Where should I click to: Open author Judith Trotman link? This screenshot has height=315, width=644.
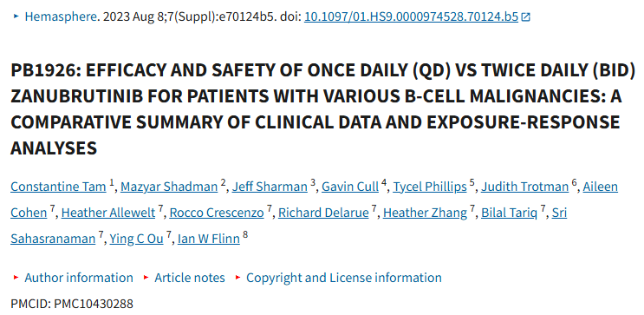[525, 187]
